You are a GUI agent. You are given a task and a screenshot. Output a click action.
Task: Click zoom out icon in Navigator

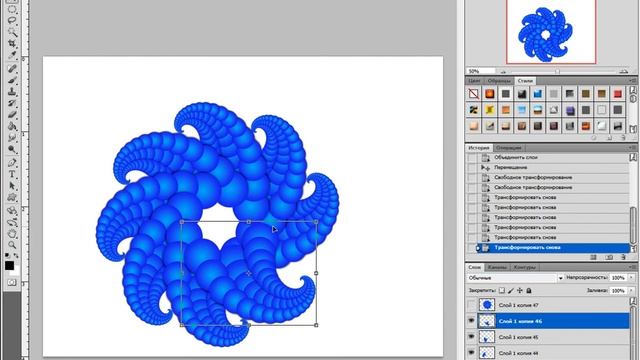point(503,71)
